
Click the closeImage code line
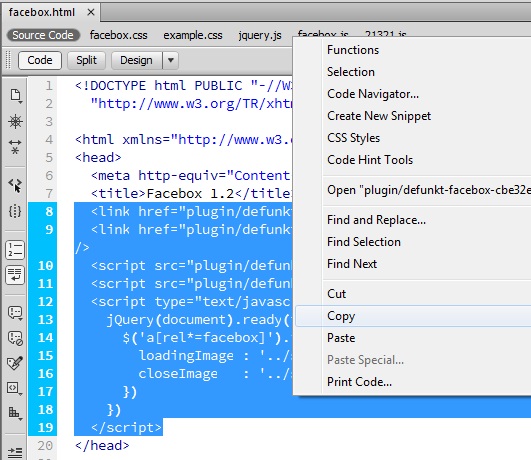pyautogui.click(x=215, y=374)
